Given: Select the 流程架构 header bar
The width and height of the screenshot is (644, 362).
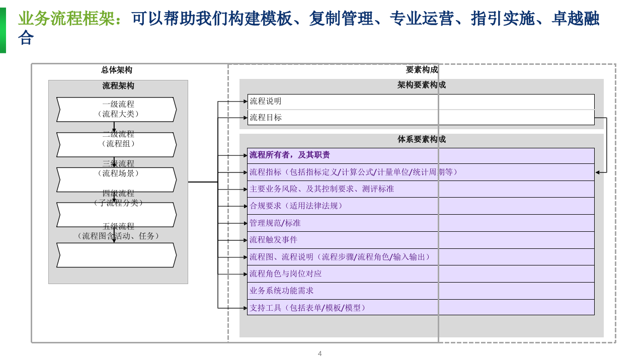Looking at the screenshot, I should click(x=118, y=85).
